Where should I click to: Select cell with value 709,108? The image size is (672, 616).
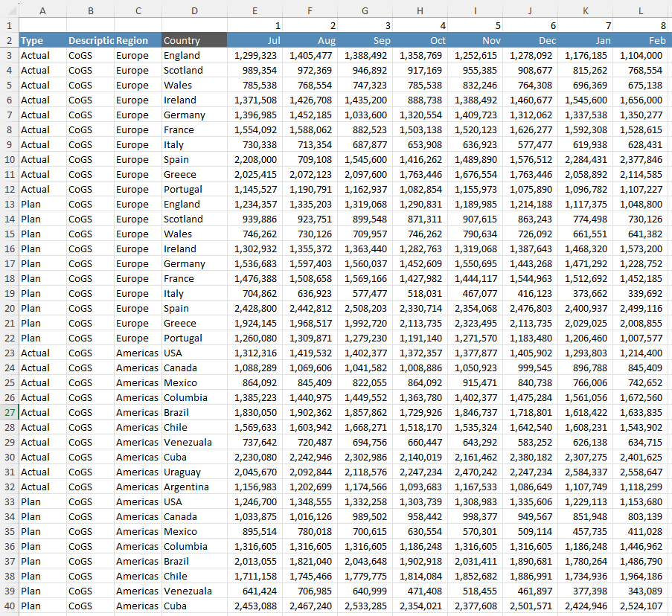[x=310, y=159]
